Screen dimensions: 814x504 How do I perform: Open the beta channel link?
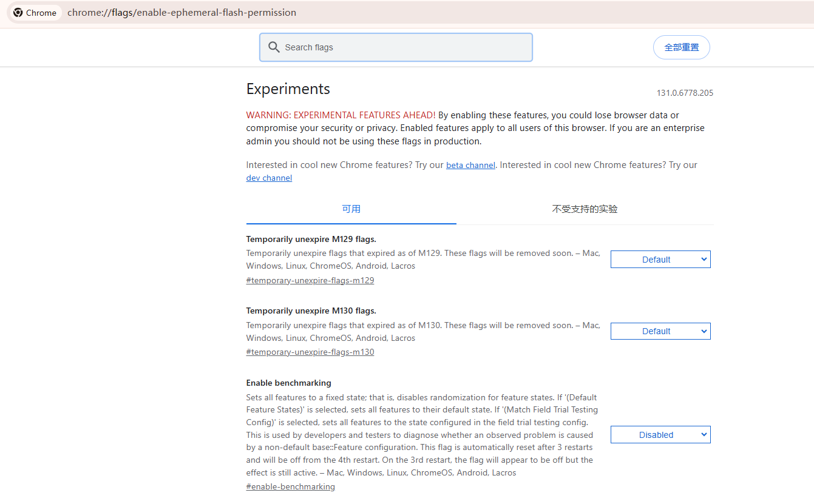470,166
